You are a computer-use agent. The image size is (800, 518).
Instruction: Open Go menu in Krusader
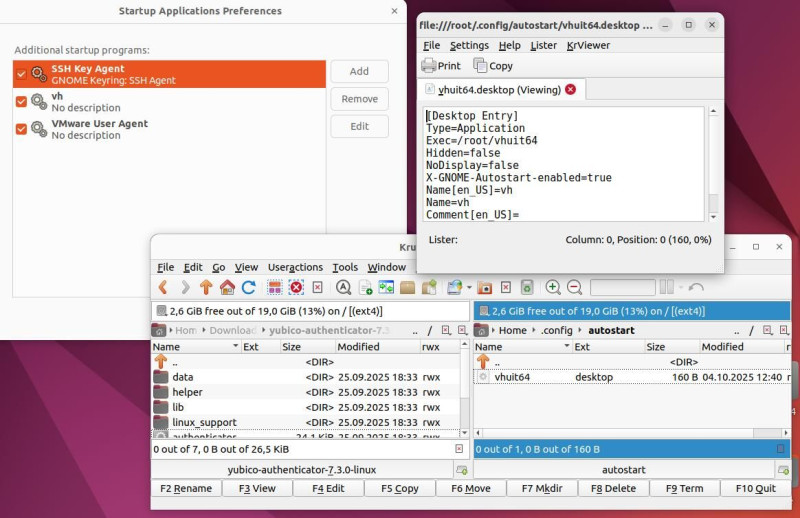[x=218, y=267]
